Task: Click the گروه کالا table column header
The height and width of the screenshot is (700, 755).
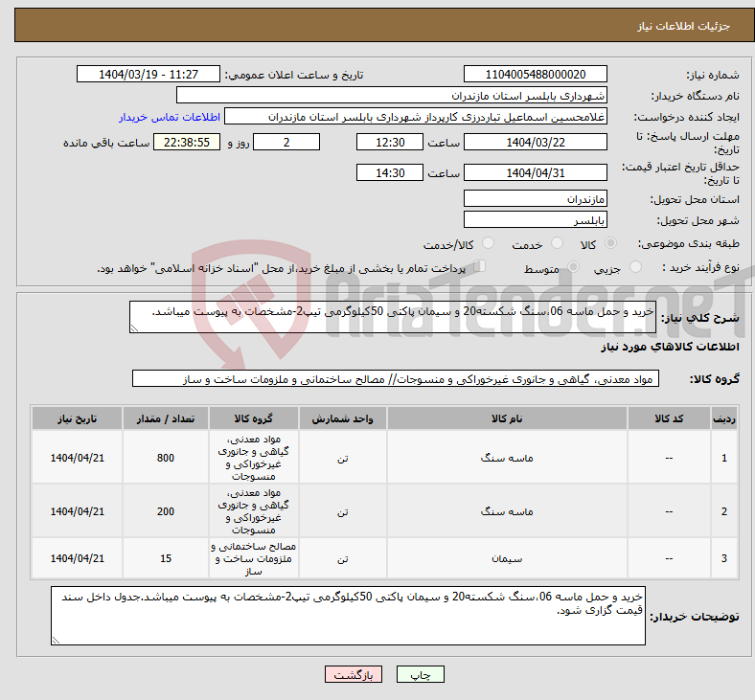Action: pos(254,418)
